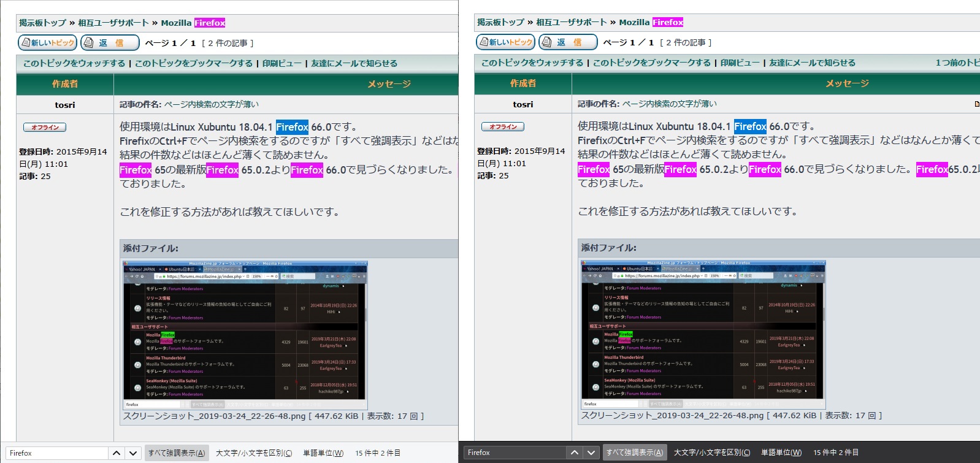This screenshot has height=463, width=980.
Task: Click 友達にメールで知らせる in left window
Action: pyautogui.click(x=354, y=63)
